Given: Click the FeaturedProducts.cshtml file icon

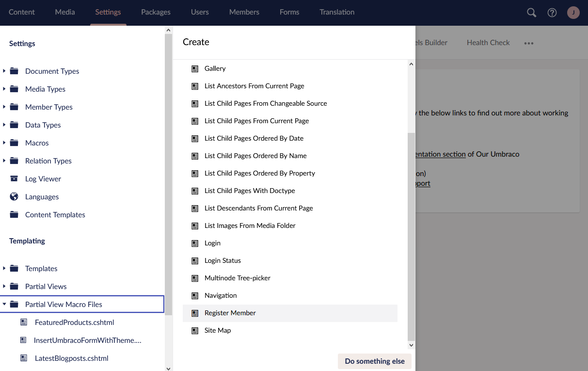Looking at the screenshot, I should (x=24, y=323).
